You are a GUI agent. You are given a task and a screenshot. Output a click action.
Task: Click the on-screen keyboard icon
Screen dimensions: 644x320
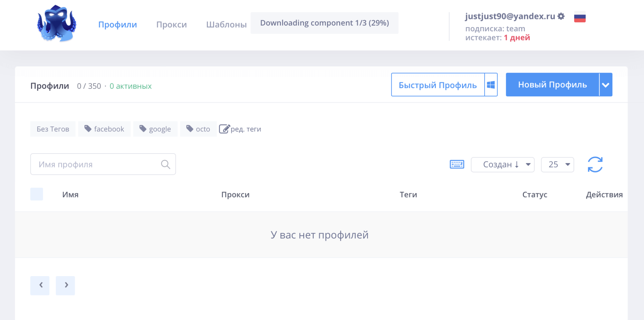pos(457,164)
